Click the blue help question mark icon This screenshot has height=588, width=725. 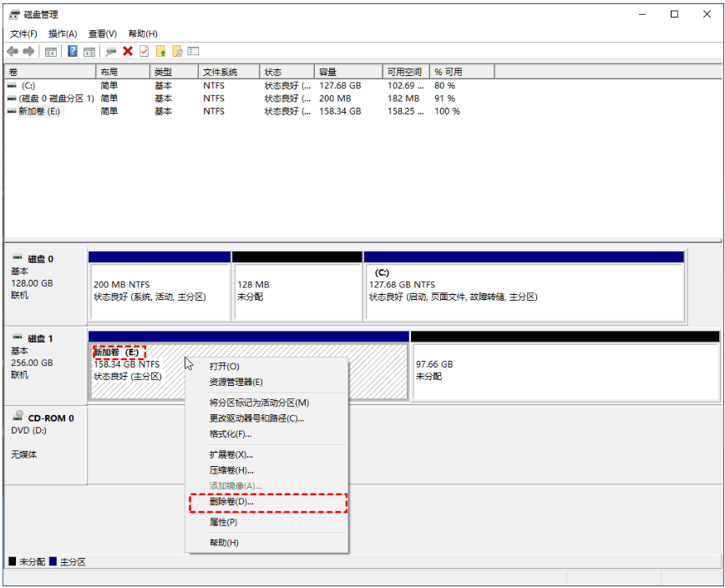coord(73,52)
